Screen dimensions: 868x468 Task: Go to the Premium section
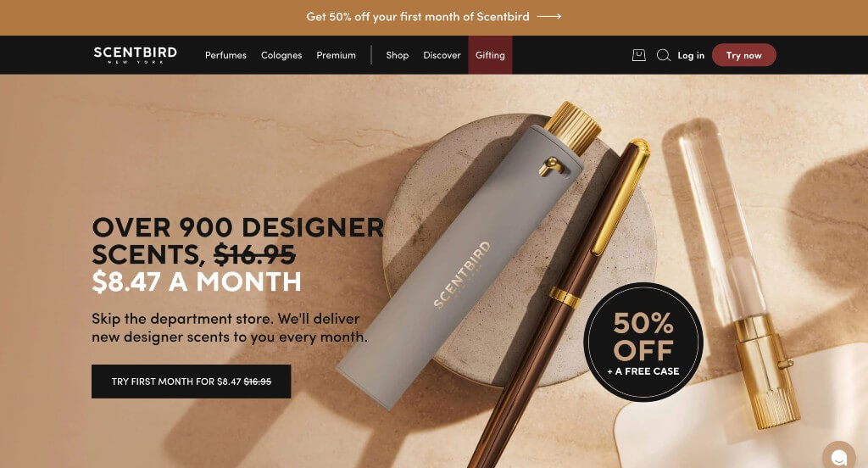pyautogui.click(x=336, y=55)
